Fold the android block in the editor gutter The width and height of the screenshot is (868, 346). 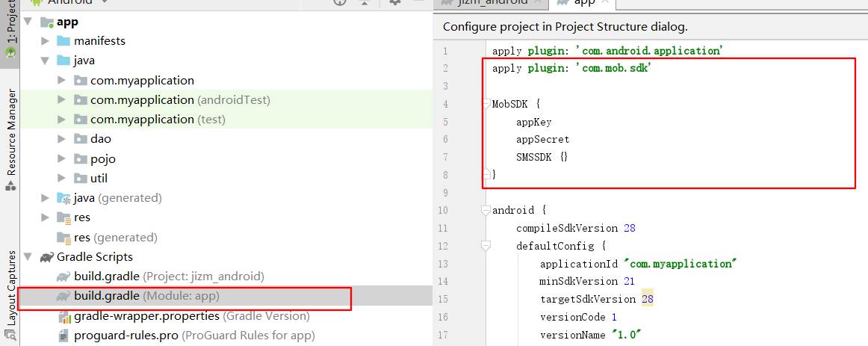tap(486, 210)
